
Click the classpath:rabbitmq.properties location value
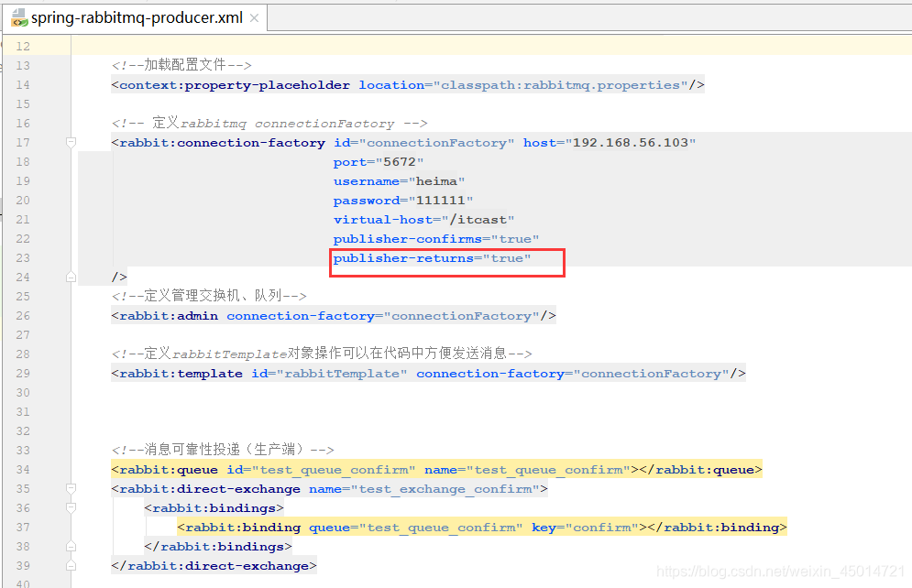click(x=560, y=85)
